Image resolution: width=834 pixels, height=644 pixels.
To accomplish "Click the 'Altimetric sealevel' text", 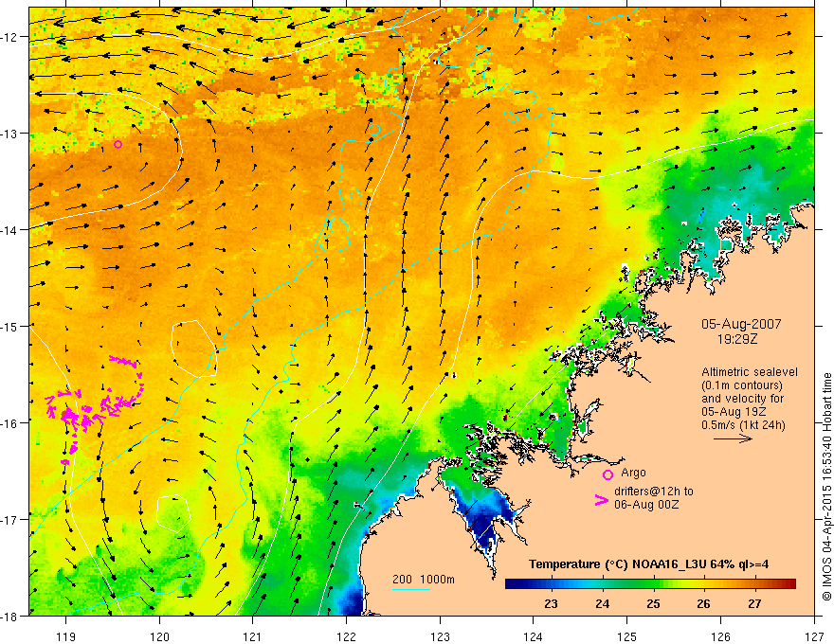I will pyautogui.click(x=750, y=372).
